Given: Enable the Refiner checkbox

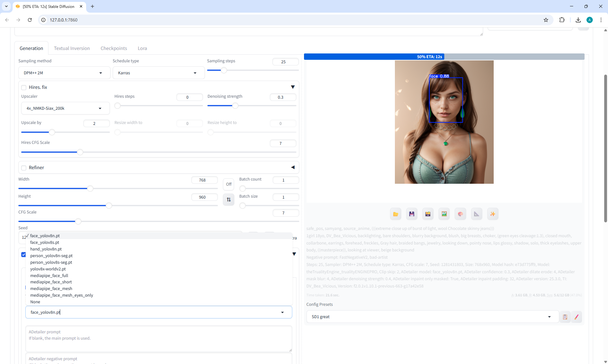Looking at the screenshot, I should [x=24, y=168].
